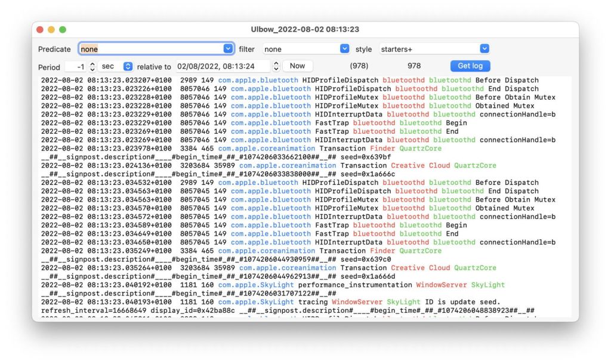Focus the Predicate text field
611x364 pixels.
pyautogui.click(x=150, y=49)
